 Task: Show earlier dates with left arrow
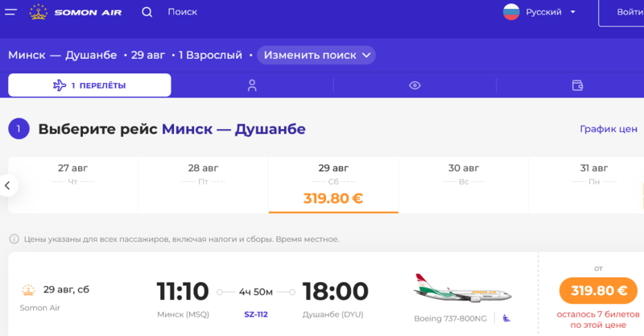point(8,185)
